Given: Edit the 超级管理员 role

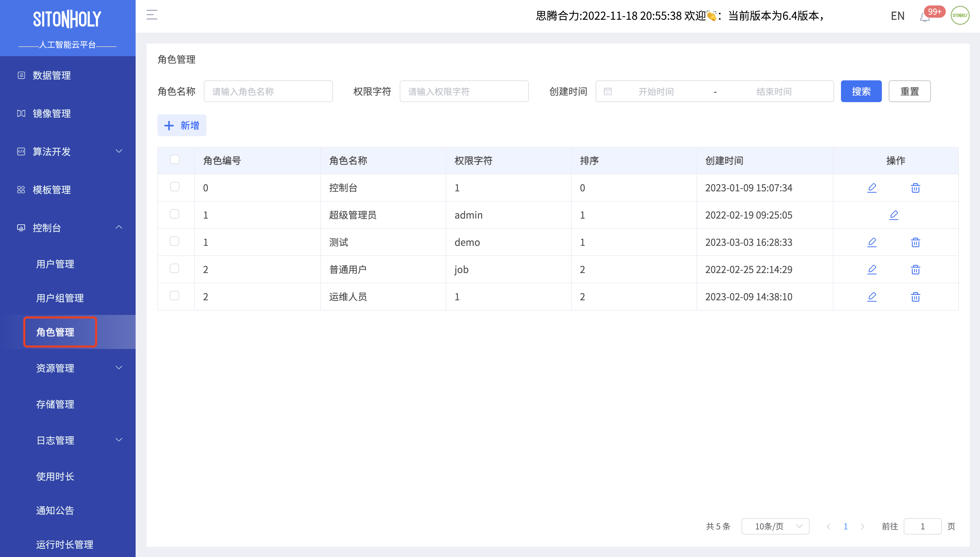Looking at the screenshot, I should [x=893, y=215].
